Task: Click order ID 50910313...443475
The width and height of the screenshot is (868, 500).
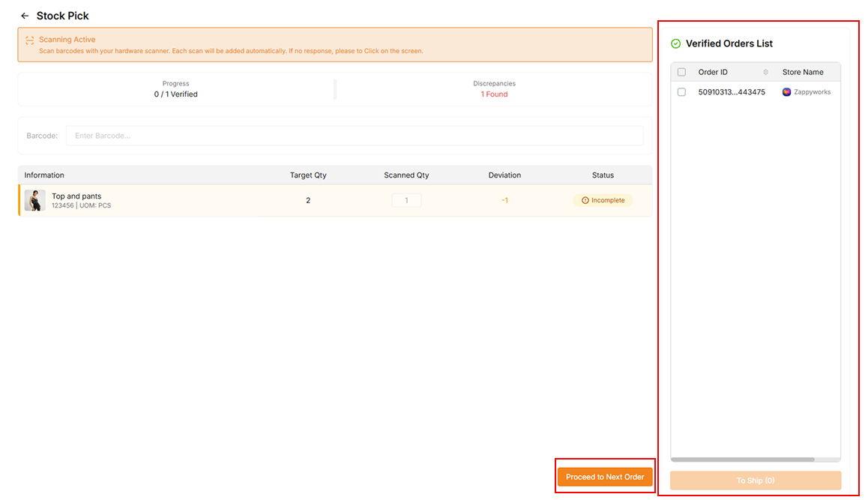Action: pos(732,92)
